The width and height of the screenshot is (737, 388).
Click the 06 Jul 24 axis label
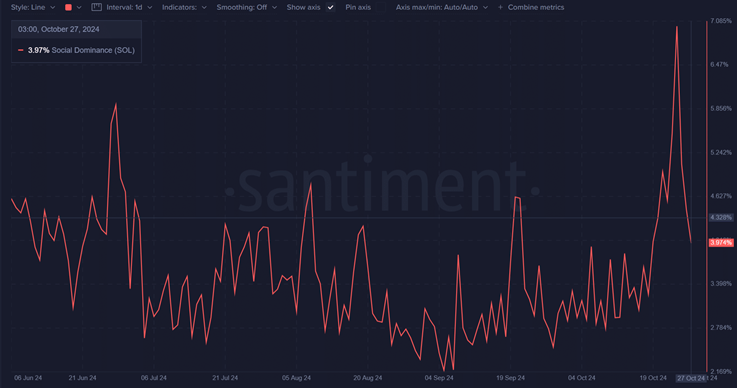pos(154,378)
